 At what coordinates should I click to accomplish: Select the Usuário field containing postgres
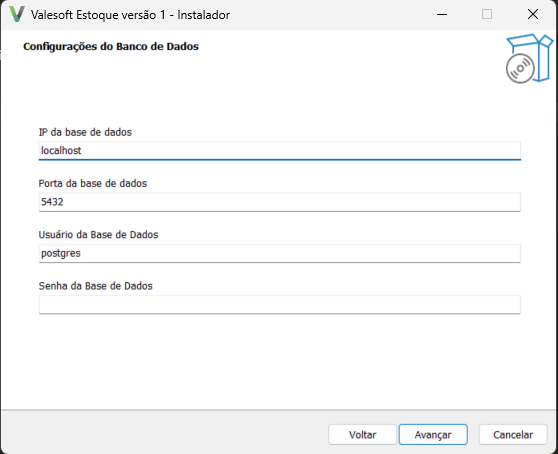[x=279, y=253]
